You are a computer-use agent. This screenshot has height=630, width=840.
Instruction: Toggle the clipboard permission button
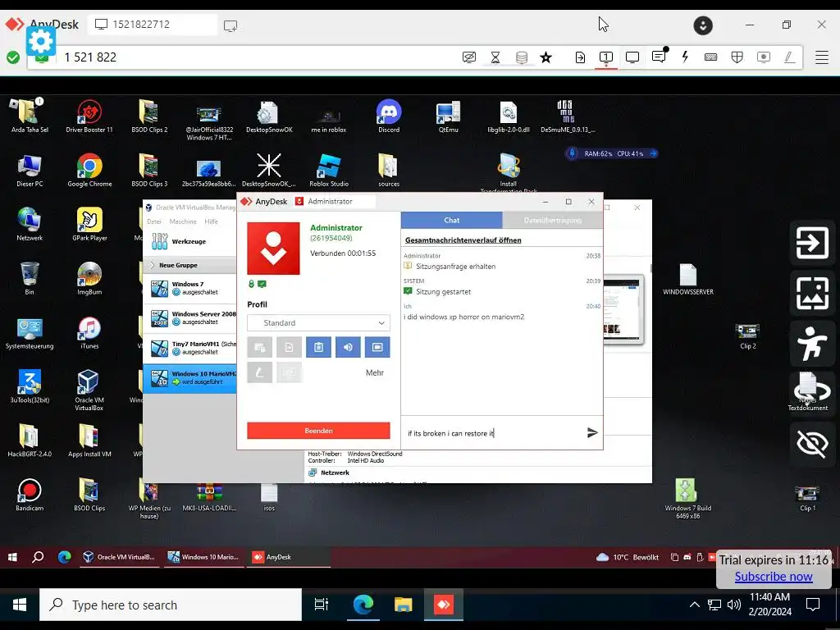click(319, 347)
